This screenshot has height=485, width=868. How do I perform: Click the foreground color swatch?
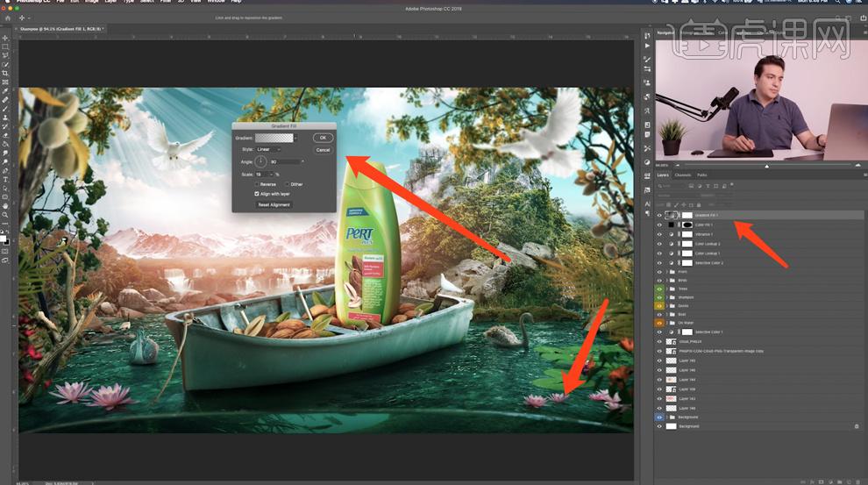coord(4,239)
